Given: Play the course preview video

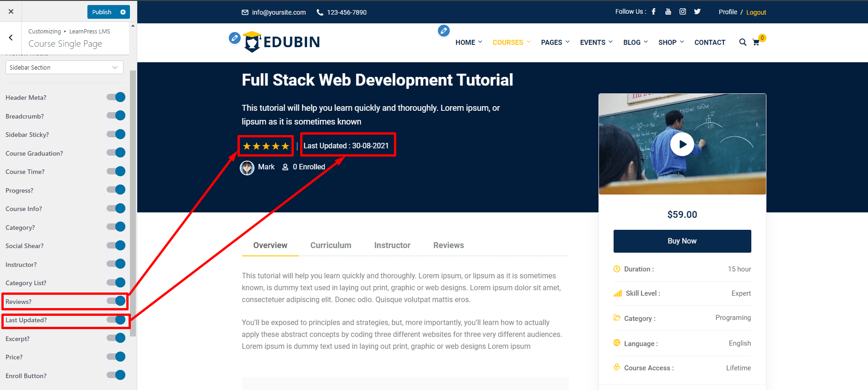Looking at the screenshot, I should [x=682, y=144].
